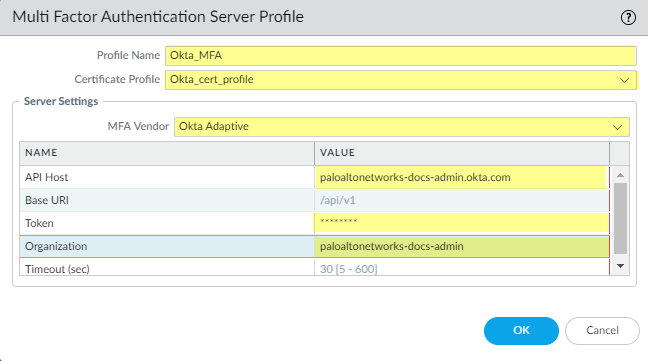Screen dimensions: 648x361
Task: Edit the Organization value paloaltonetworks-docs-admin
Action: [x=462, y=247]
